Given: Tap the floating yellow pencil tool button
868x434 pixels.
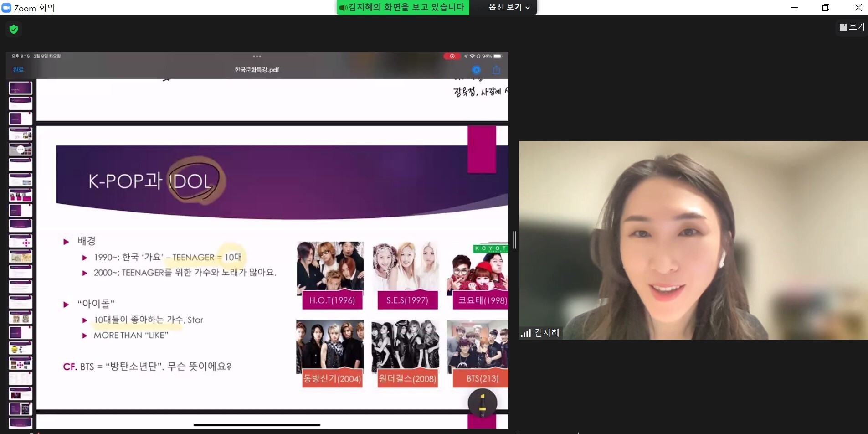Looking at the screenshot, I should [x=482, y=403].
